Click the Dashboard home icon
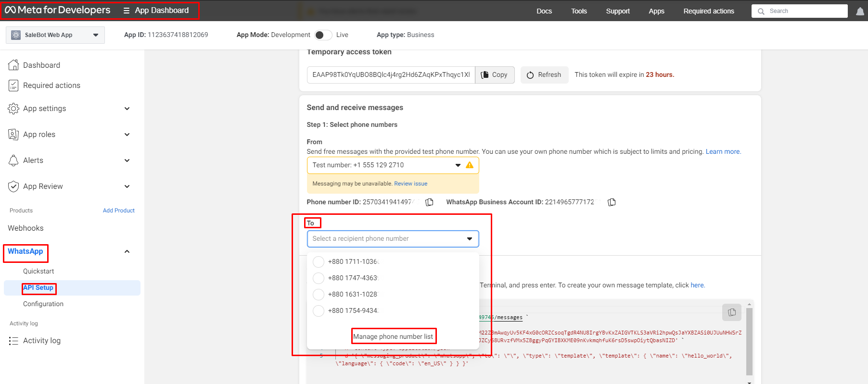The width and height of the screenshot is (868, 384). coord(13,65)
